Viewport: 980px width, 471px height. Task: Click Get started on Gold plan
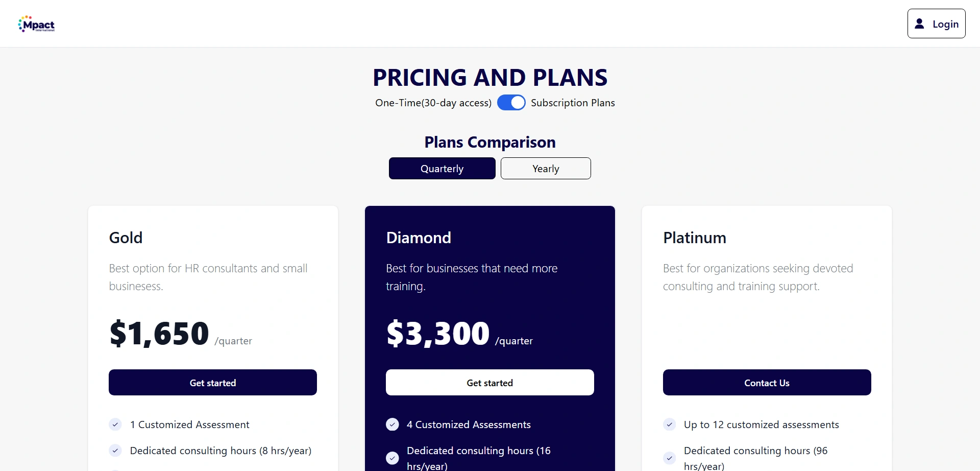click(x=213, y=383)
